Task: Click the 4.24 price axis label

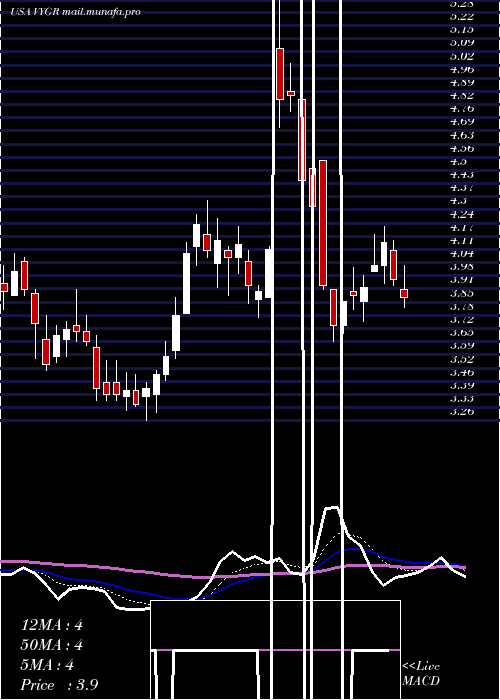Action: click(462, 214)
